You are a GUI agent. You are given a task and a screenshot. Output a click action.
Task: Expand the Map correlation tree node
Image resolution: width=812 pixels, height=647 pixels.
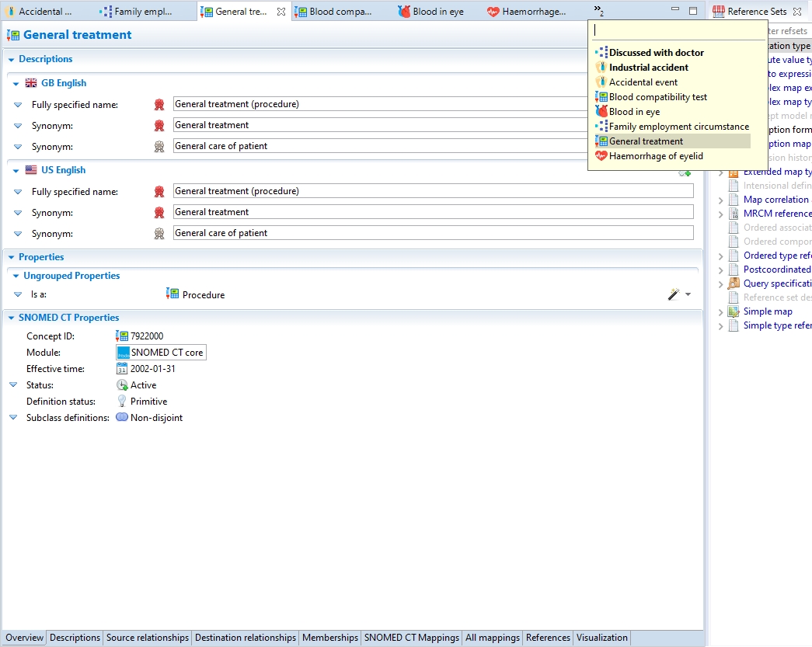(x=721, y=200)
